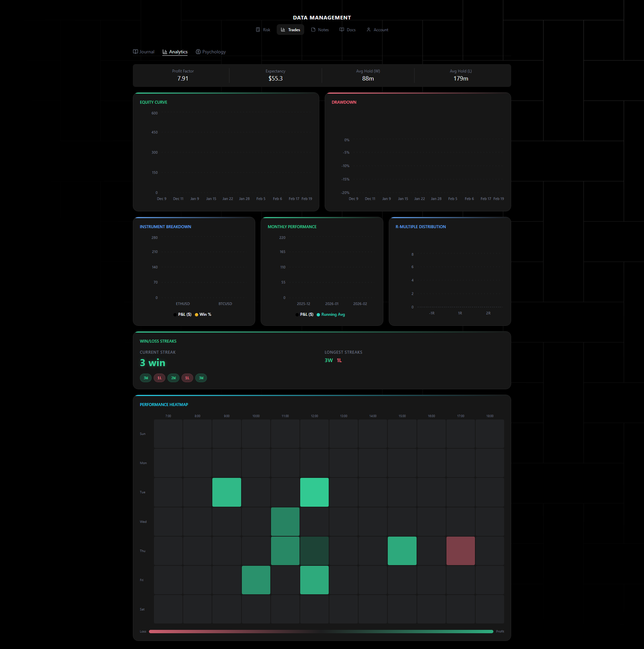Click the Journal book icon
The image size is (644, 649).
[x=135, y=52]
